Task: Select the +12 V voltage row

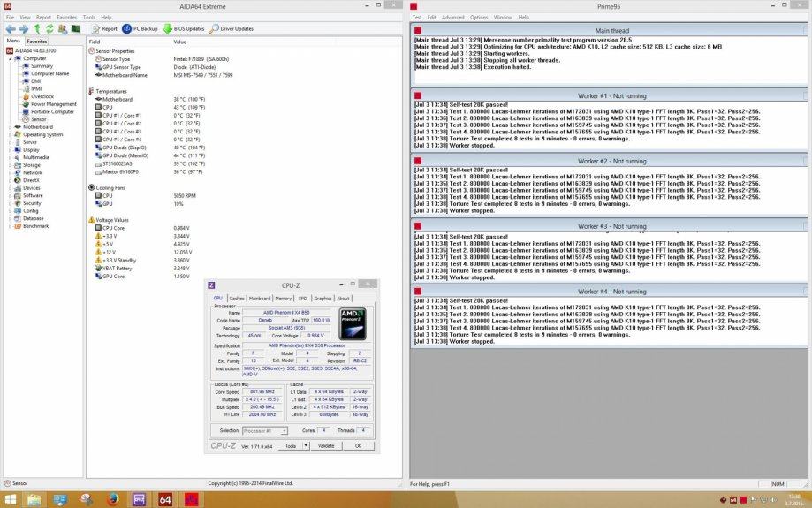Action: pyautogui.click(x=143, y=252)
